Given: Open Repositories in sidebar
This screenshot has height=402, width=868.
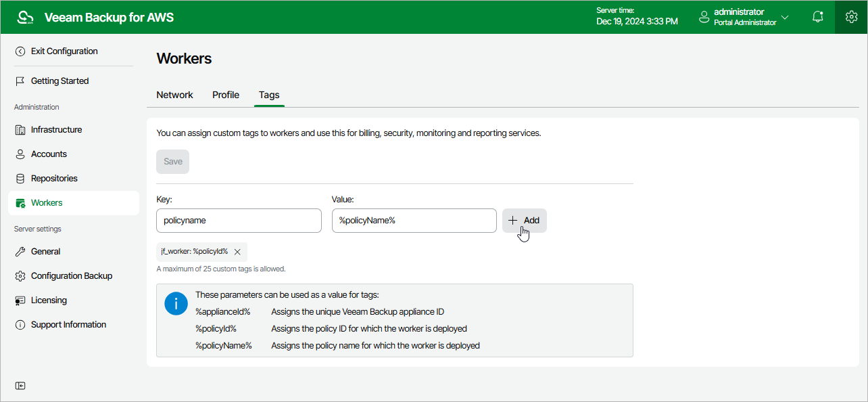Looking at the screenshot, I should [54, 179].
